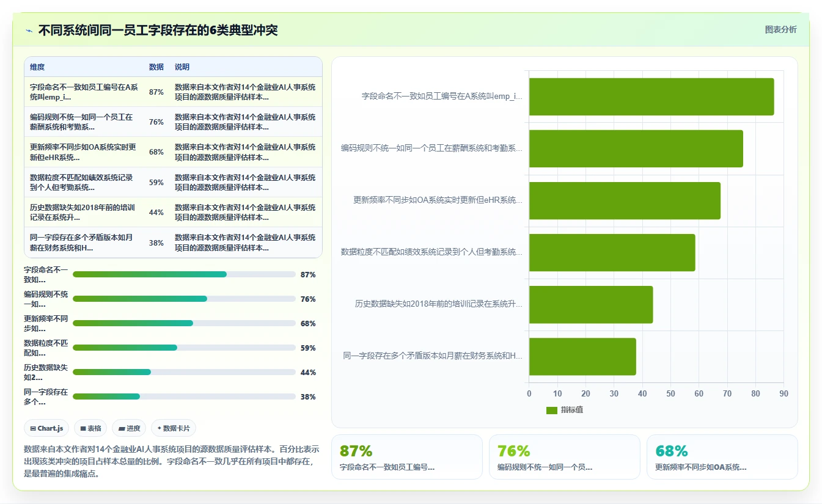The height and width of the screenshot is (504, 822).
Task: Click the 指标值 legend label text
Action: [x=572, y=410]
